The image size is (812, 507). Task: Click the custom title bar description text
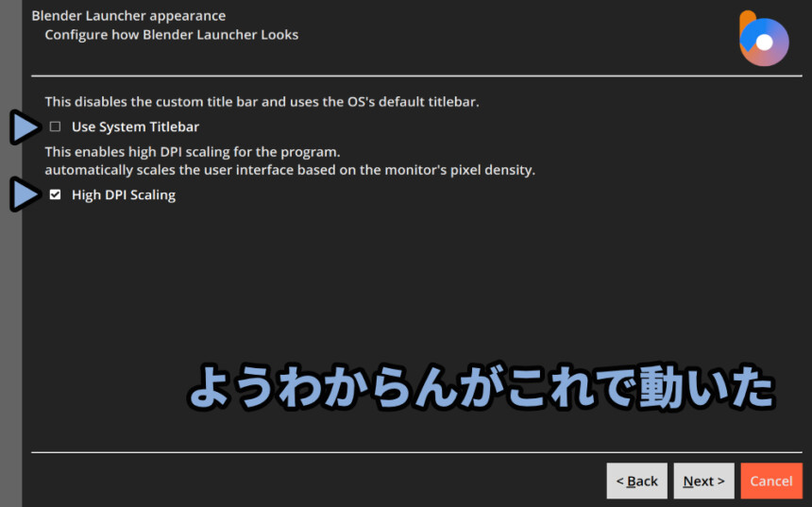(262, 102)
